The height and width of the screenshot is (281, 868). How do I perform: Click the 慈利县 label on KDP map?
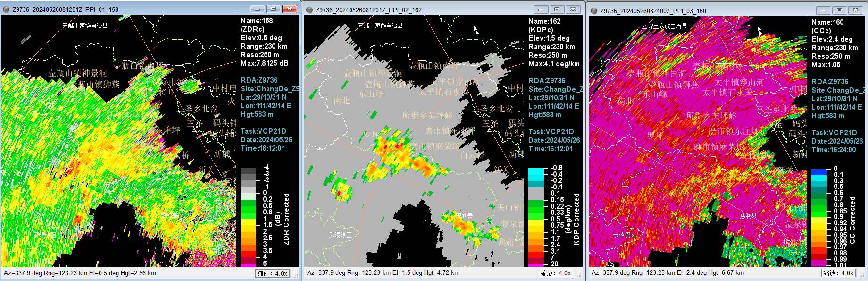464,215
